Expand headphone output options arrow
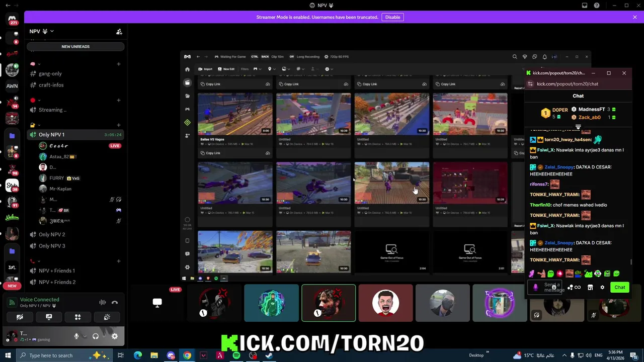Screen dimensions: 644x362 (x=103, y=336)
